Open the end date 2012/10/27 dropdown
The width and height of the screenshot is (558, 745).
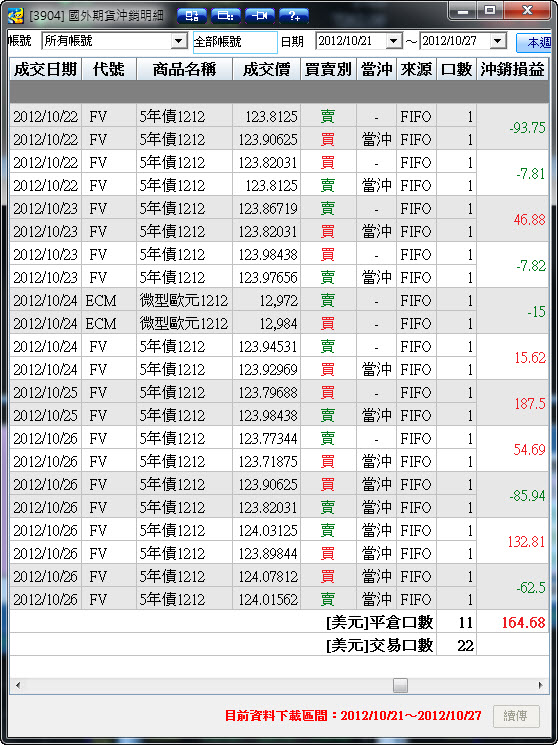(497, 41)
